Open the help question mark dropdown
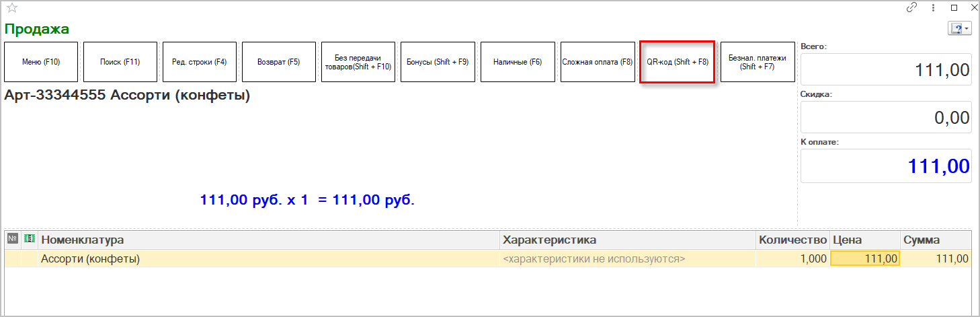Screen dimensions: 980x317 click(959, 29)
